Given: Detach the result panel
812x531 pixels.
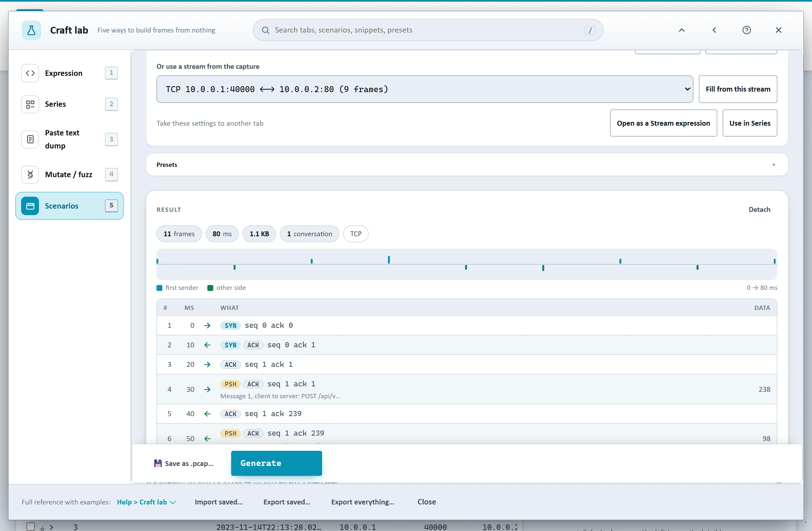Looking at the screenshot, I should (759, 209).
